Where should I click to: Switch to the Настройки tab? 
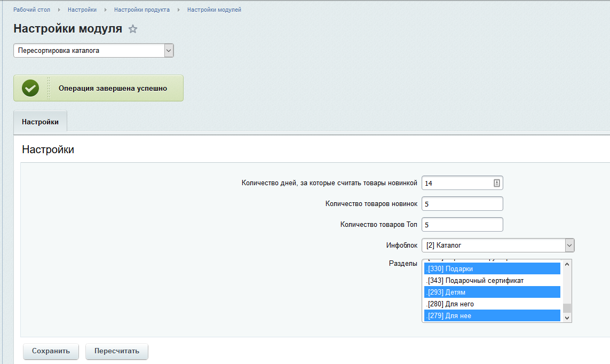click(x=40, y=122)
